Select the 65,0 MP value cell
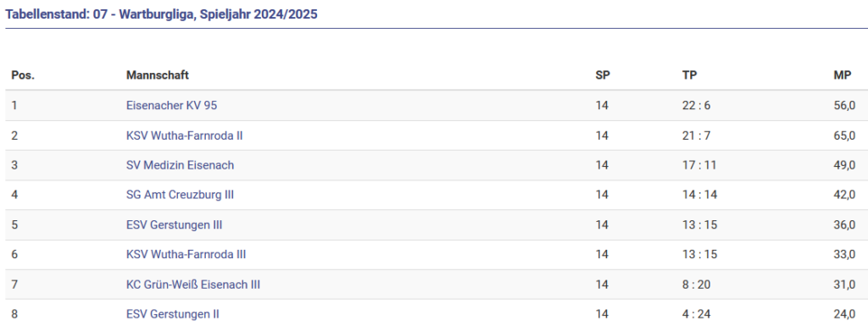 coord(844,136)
